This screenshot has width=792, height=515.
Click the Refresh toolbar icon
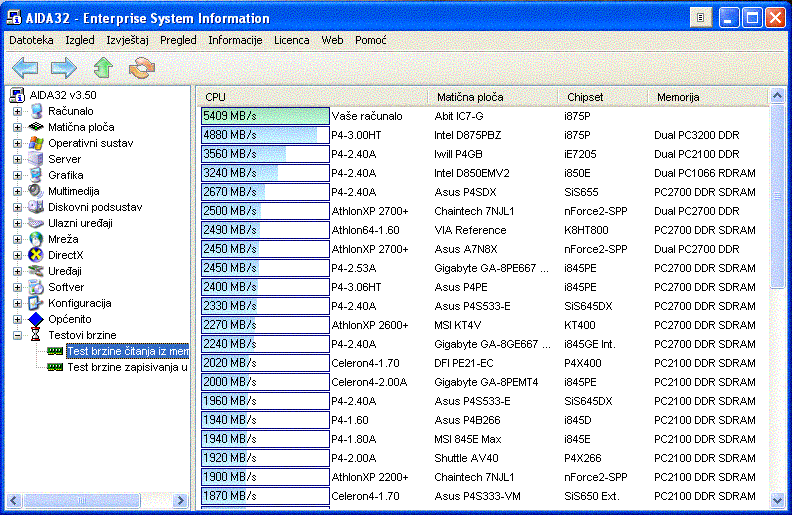[x=142, y=68]
